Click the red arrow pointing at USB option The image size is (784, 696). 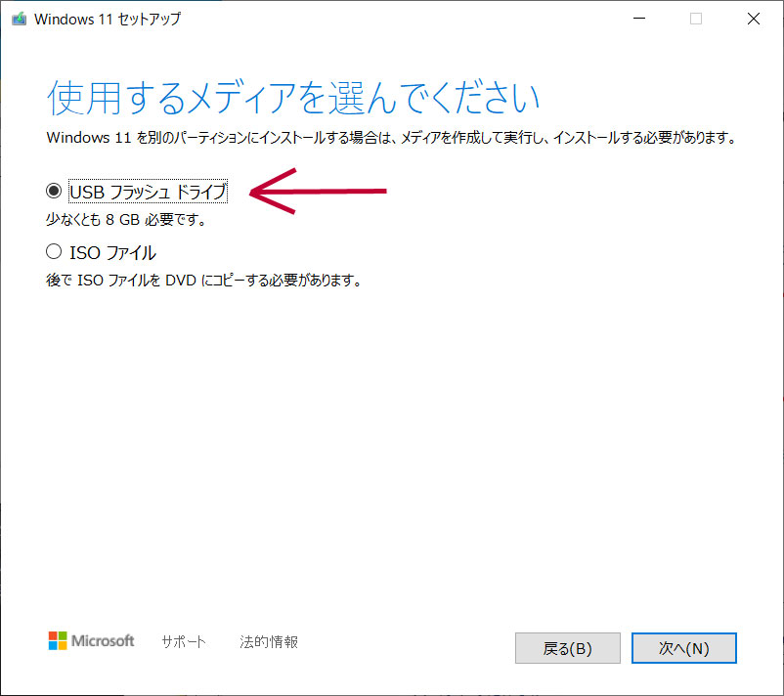click(x=318, y=192)
